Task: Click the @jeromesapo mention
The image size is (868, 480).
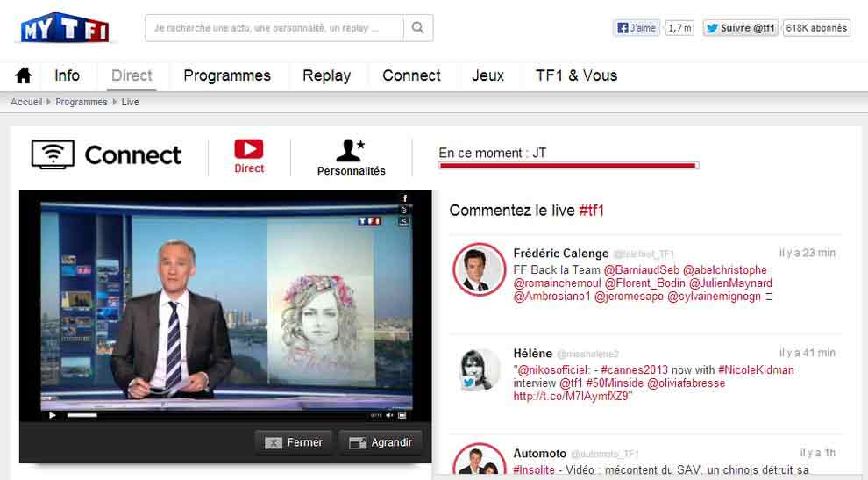Action: [x=629, y=297]
